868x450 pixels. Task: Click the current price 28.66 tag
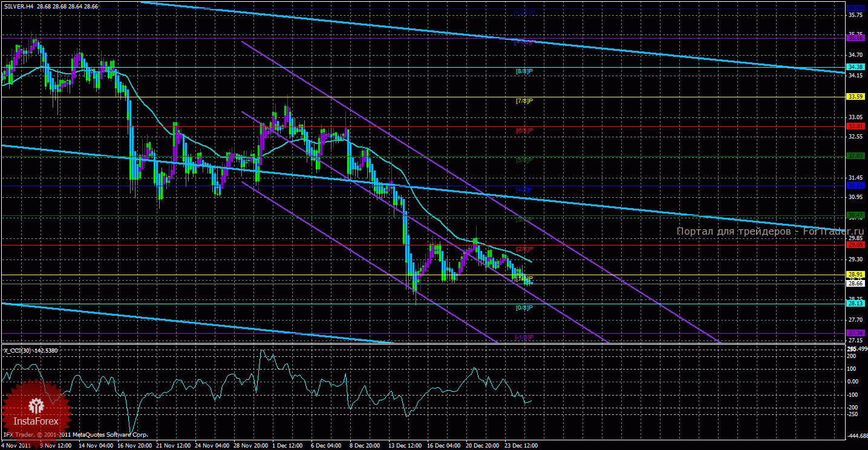click(x=855, y=283)
